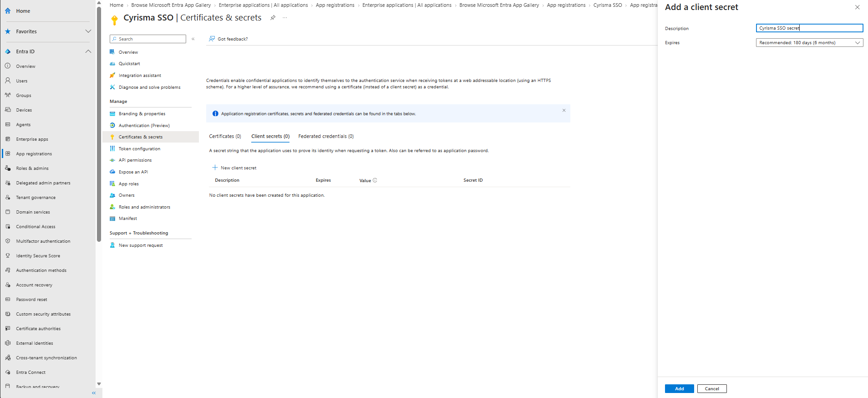Screen dimensions: 868x398
Task: Click the Home breadcrumb link
Action: 117,5
